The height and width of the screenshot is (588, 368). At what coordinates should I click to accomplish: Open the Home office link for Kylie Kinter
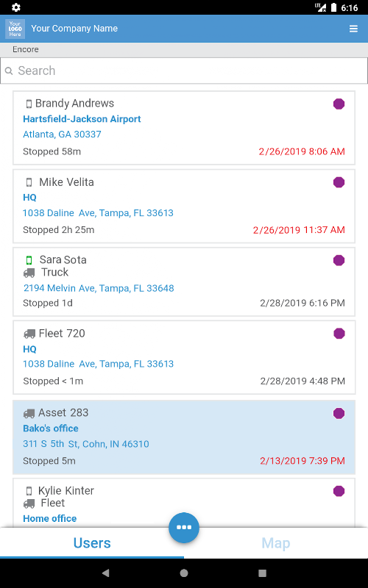[x=50, y=518]
